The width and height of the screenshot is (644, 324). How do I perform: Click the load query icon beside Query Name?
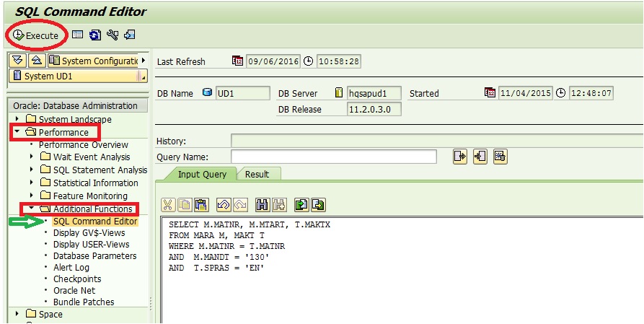[x=480, y=157]
